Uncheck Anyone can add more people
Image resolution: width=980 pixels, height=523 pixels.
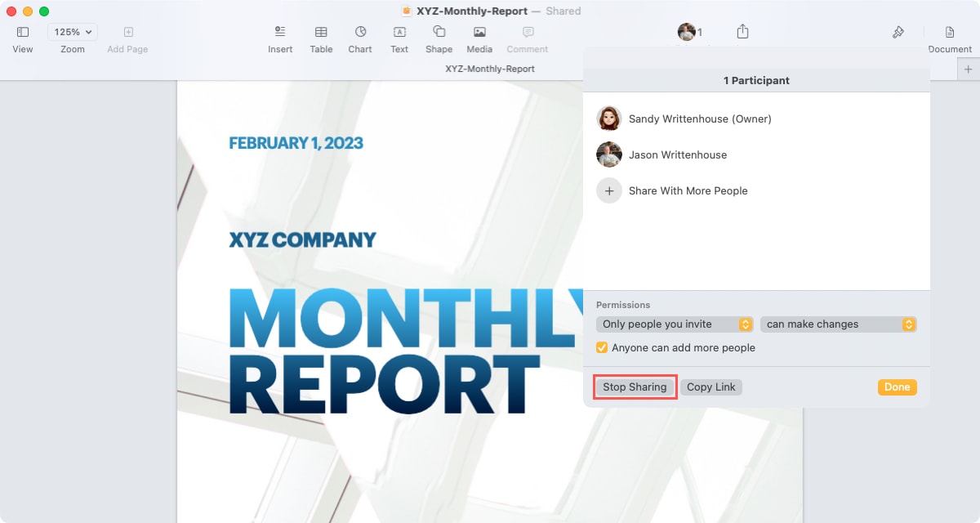602,347
